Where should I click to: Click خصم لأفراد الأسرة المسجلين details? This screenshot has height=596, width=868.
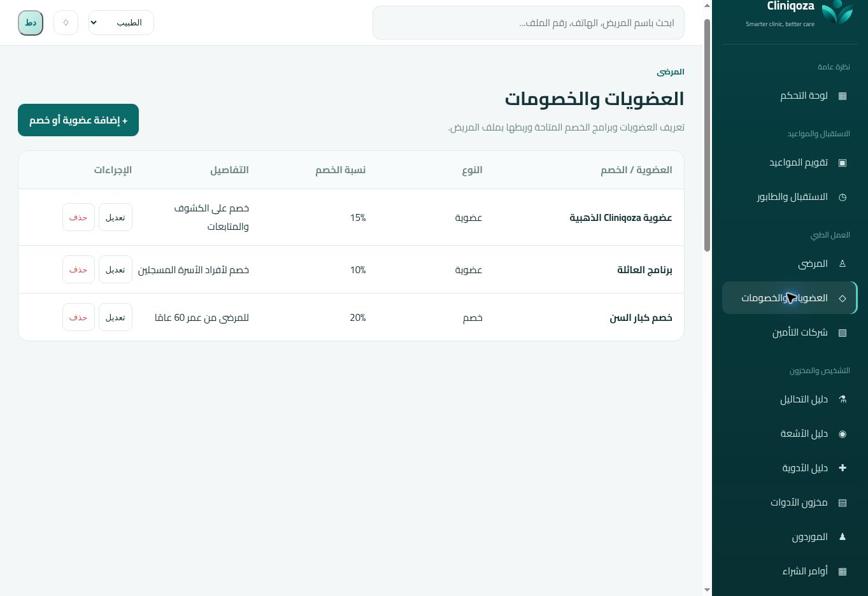tap(194, 270)
